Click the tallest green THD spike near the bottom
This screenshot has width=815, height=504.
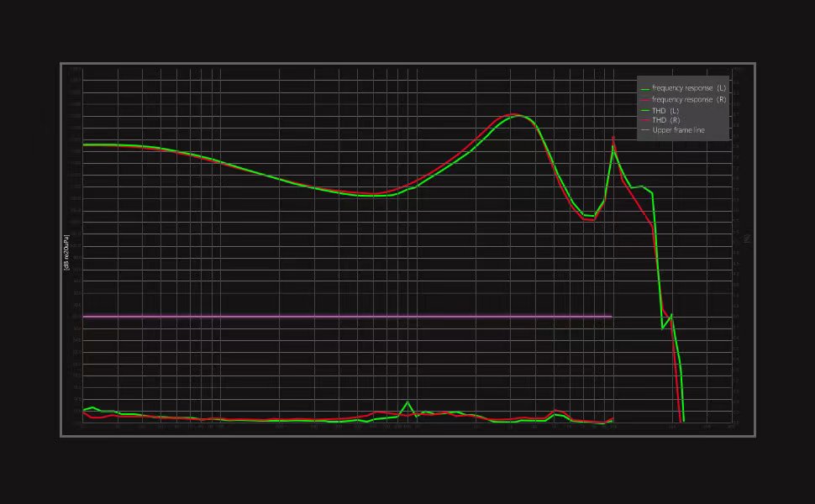point(408,402)
